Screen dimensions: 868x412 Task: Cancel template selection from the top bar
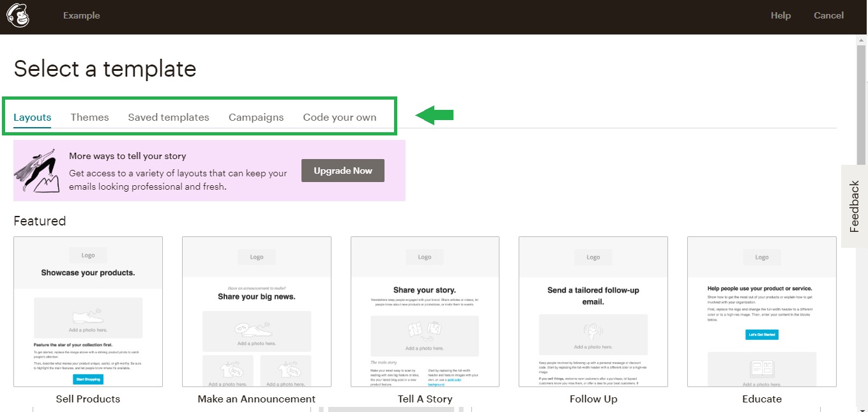point(828,16)
